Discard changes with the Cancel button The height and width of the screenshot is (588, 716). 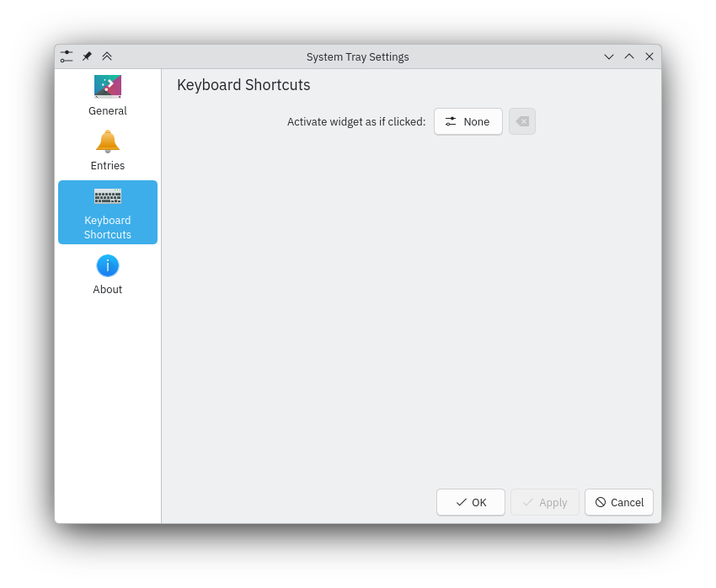tap(619, 502)
